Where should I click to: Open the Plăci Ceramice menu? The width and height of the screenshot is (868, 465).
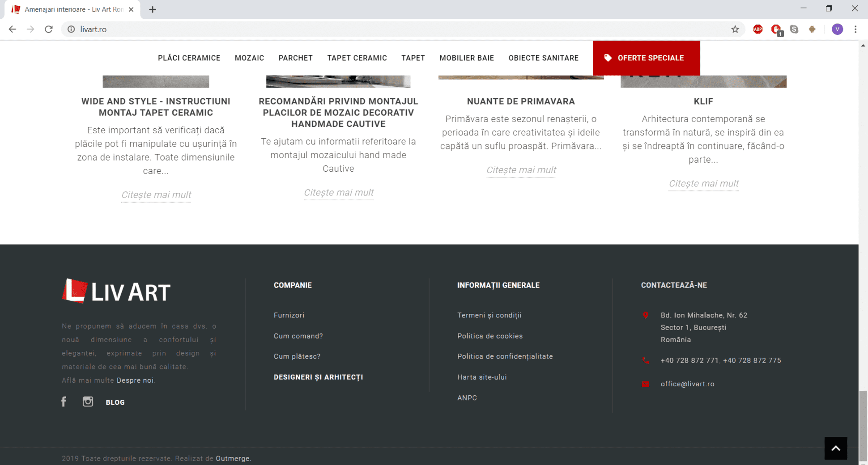click(189, 58)
